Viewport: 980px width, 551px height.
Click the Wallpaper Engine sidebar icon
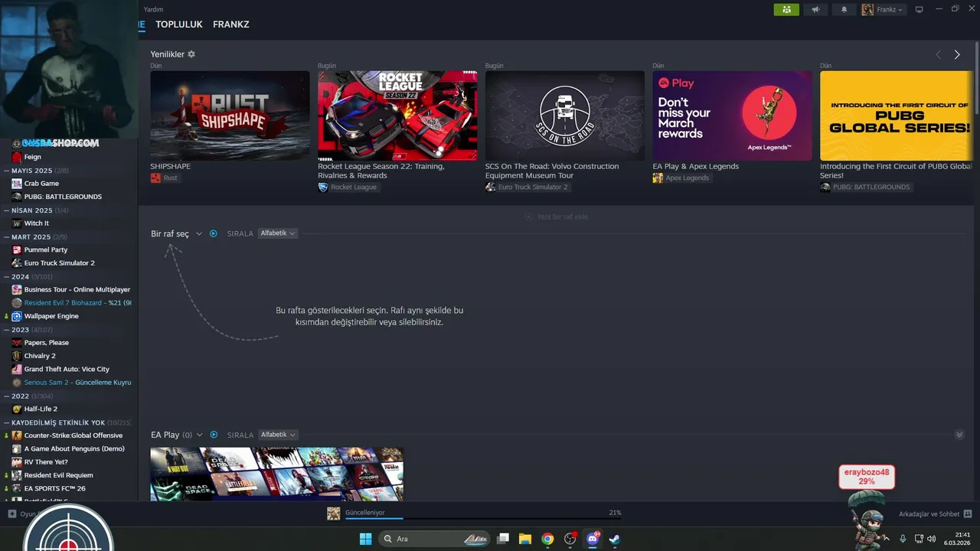[17, 316]
